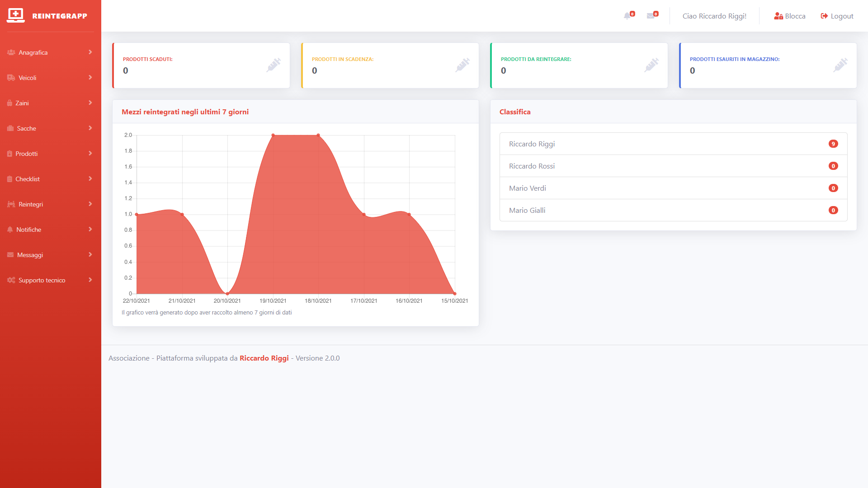The image size is (868, 488).
Task: Click syringe icon on Prodotti Scaduti card
Action: [273, 65]
